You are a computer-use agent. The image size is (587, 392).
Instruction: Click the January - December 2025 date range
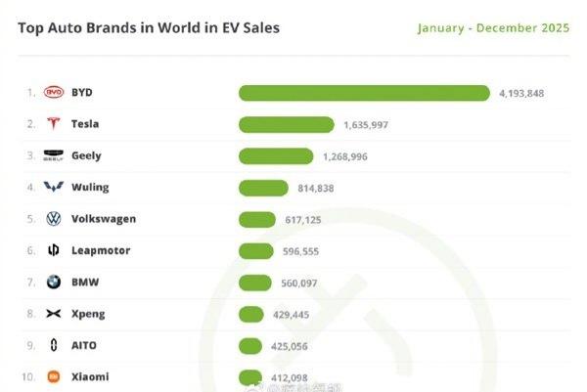pyautogui.click(x=492, y=27)
